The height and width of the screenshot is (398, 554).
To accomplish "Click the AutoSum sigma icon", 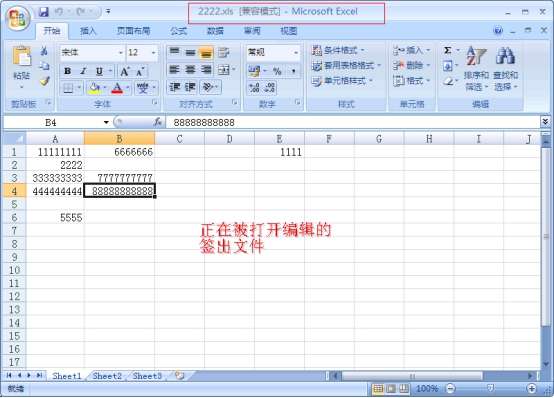I will pos(447,51).
